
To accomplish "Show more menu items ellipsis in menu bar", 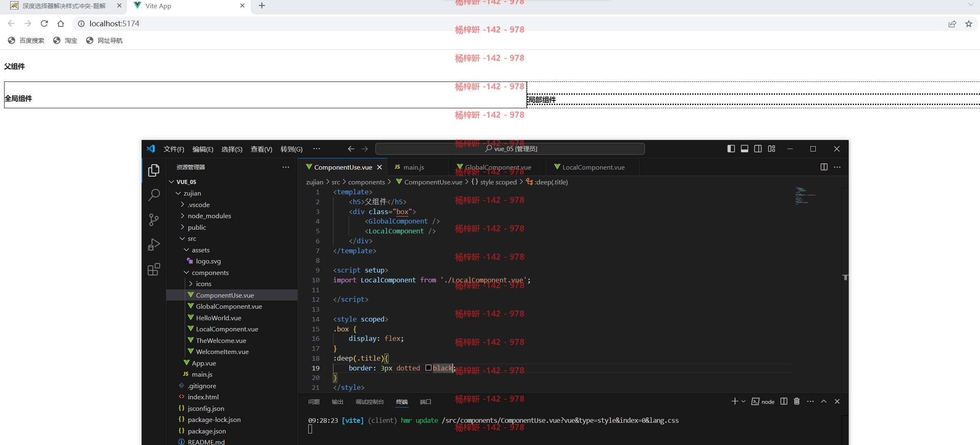I will 317,149.
